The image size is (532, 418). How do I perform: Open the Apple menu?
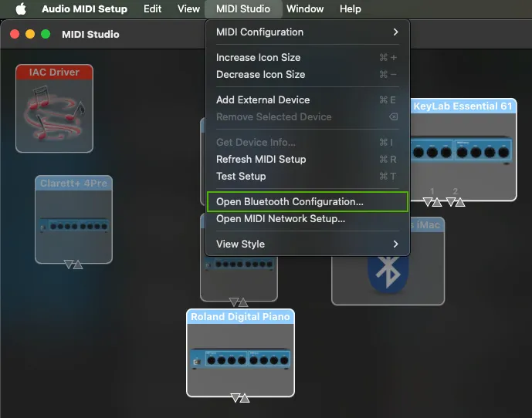(21, 8)
